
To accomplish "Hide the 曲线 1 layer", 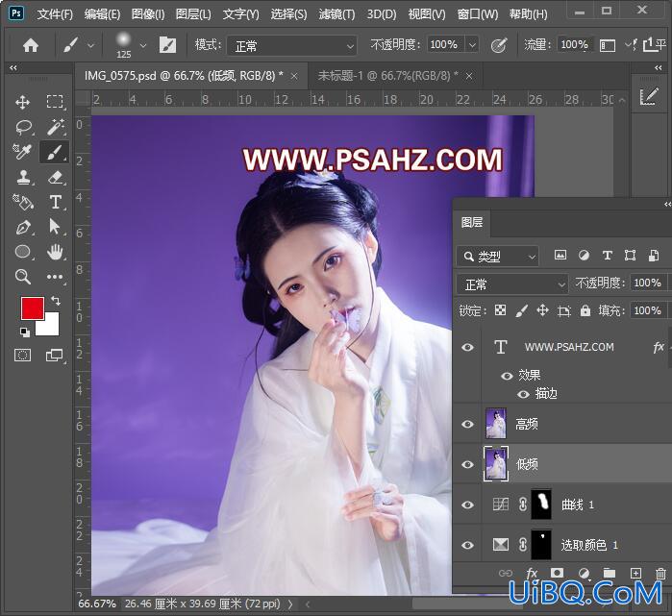I will (467, 505).
